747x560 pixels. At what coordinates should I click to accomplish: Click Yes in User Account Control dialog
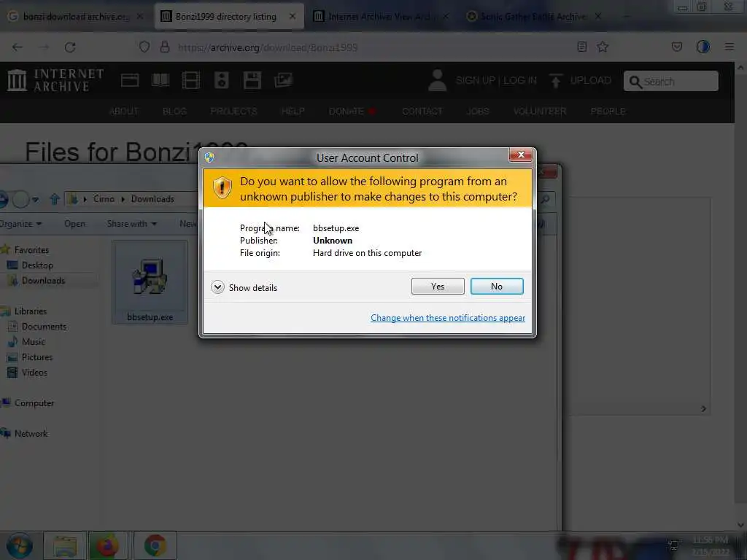pyautogui.click(x=438, y=286)
